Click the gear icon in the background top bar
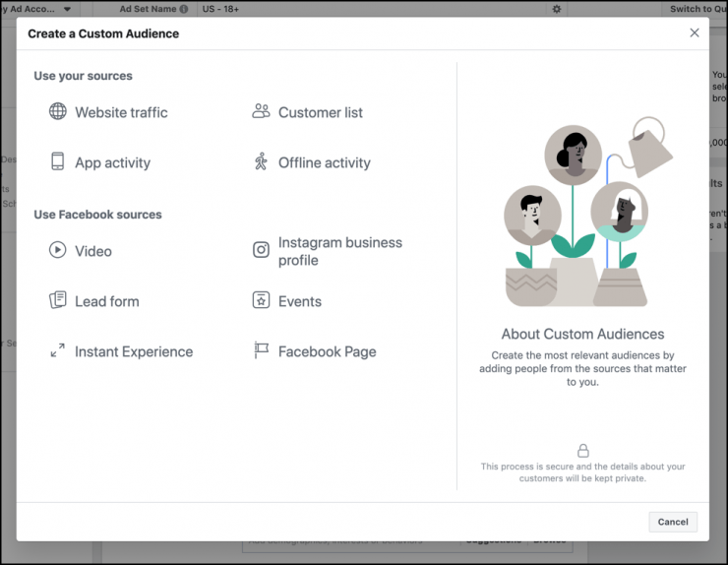The width and height of the screenshot is (728, 565). 556,9
